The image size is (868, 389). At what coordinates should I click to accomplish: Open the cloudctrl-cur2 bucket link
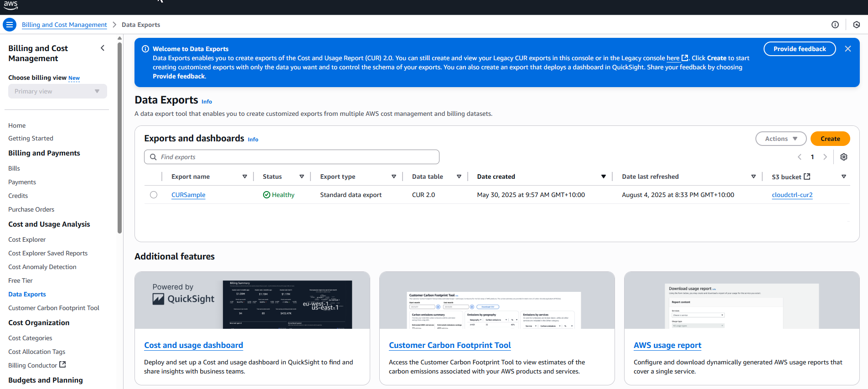click(x=792, y=195)
